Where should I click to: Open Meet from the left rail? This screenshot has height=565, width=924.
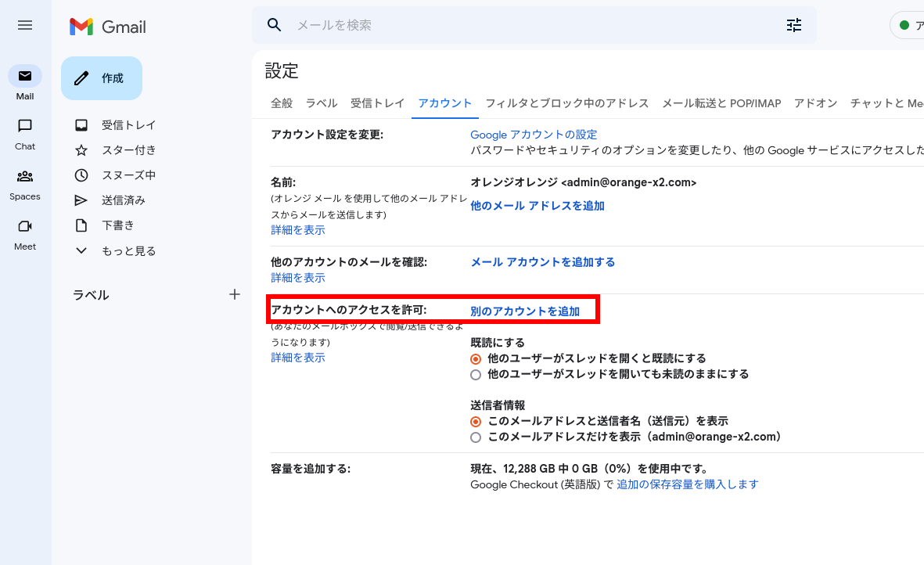pos(25,227)
